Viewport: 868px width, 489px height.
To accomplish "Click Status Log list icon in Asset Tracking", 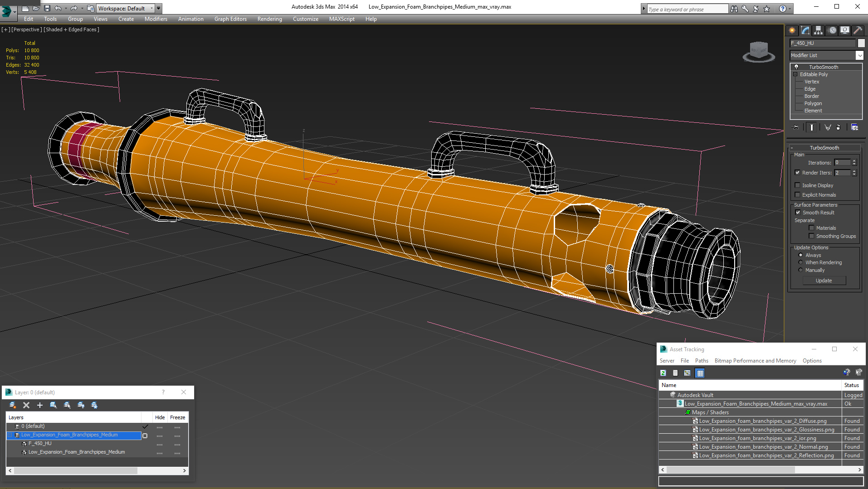I will [675, 373].
